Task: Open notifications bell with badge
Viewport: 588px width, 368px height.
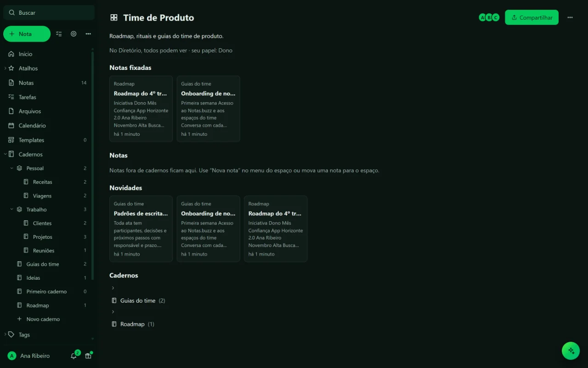Action: pyautogui.click(x=73, y=356)
